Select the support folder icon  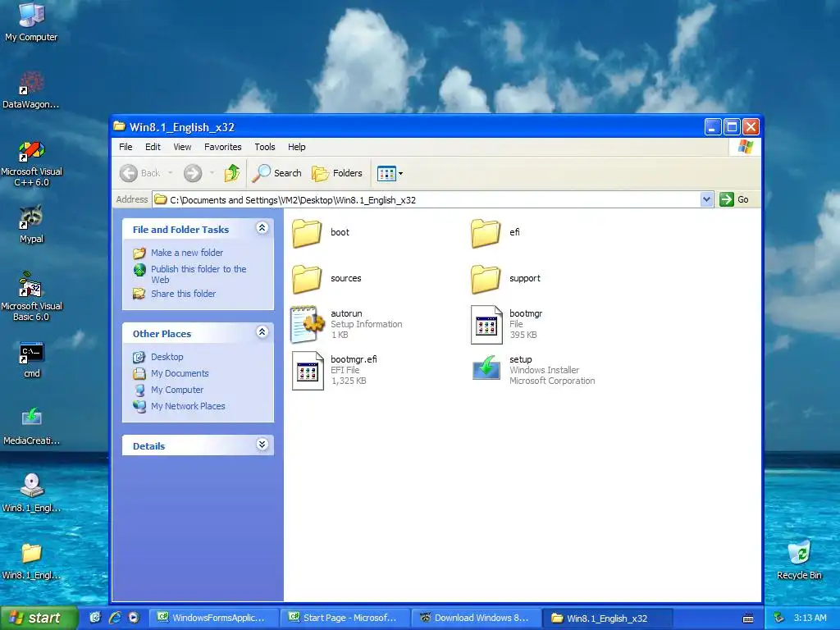pyautogui.click(x=486, y=279)
